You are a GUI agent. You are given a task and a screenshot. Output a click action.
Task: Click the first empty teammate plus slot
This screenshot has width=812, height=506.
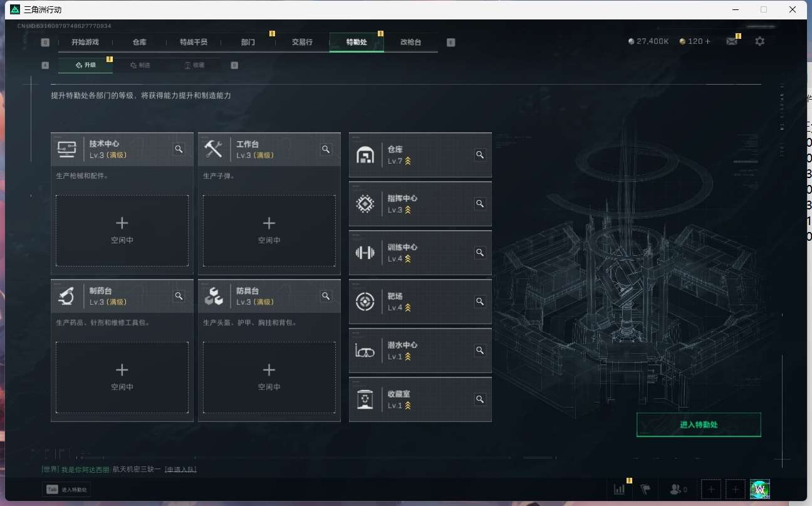click(x=710, y=489)
